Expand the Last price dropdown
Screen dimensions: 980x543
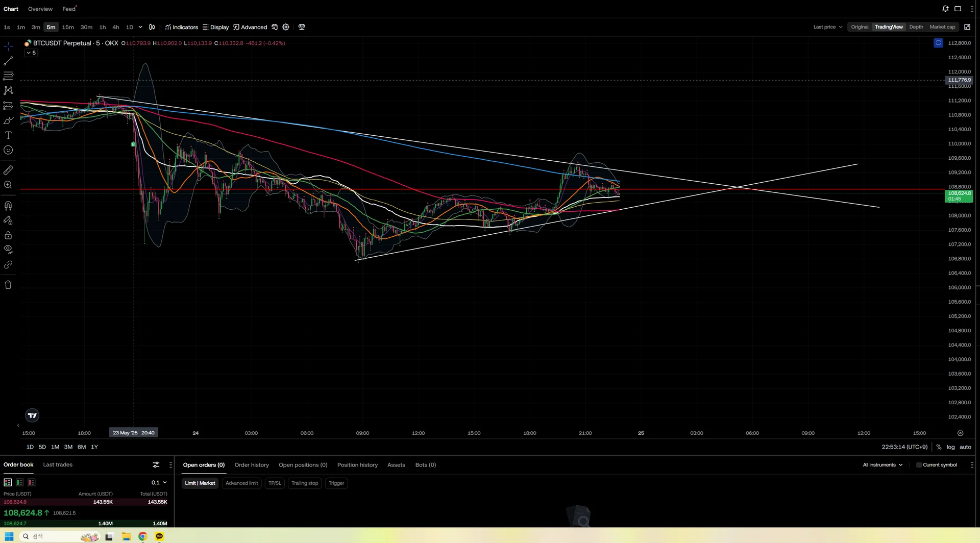tap(827, 27)
